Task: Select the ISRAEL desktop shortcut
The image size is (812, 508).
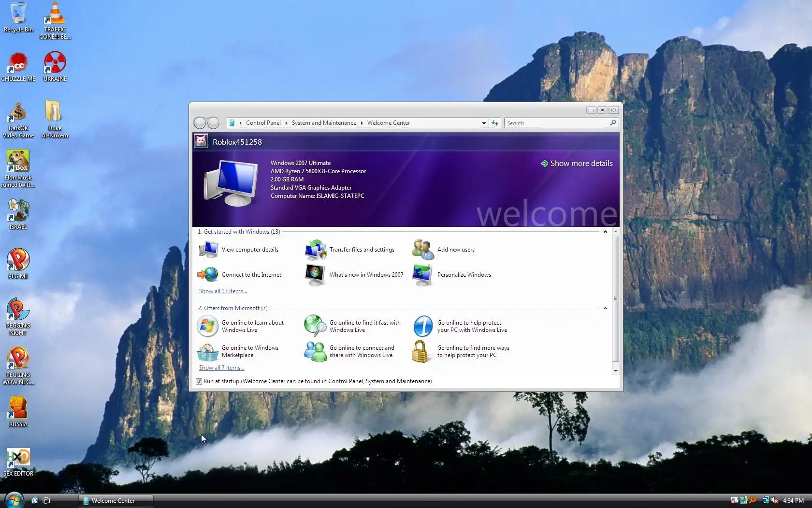Action: pyautogui.click(x=18, y=214)
